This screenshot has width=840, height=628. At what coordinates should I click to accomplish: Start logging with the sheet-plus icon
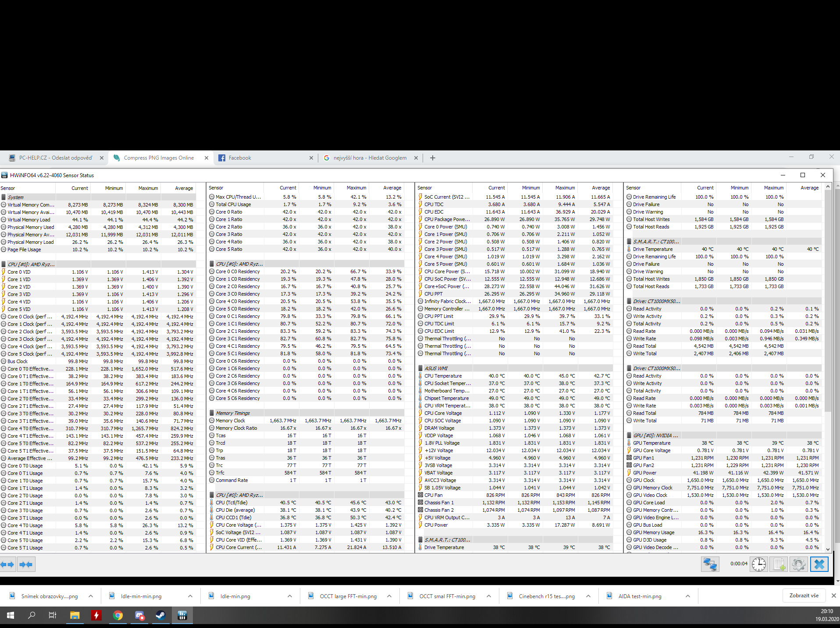click(x=779, y=564)
